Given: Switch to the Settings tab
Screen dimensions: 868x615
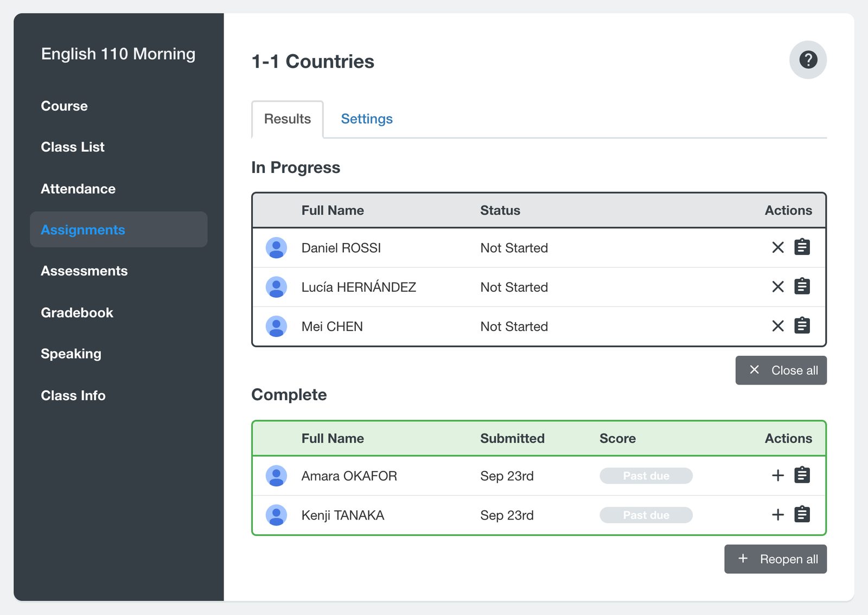Looking at the screenshot, I should coord(367,119).
